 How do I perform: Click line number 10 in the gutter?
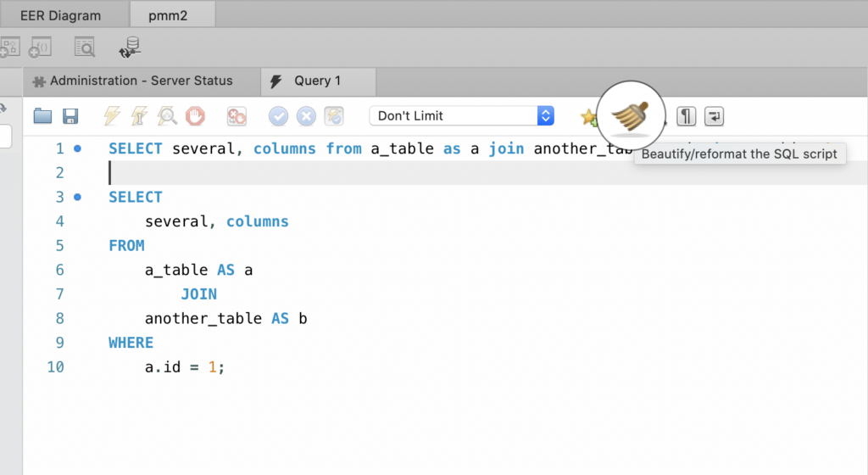click(x=55, y=367)
